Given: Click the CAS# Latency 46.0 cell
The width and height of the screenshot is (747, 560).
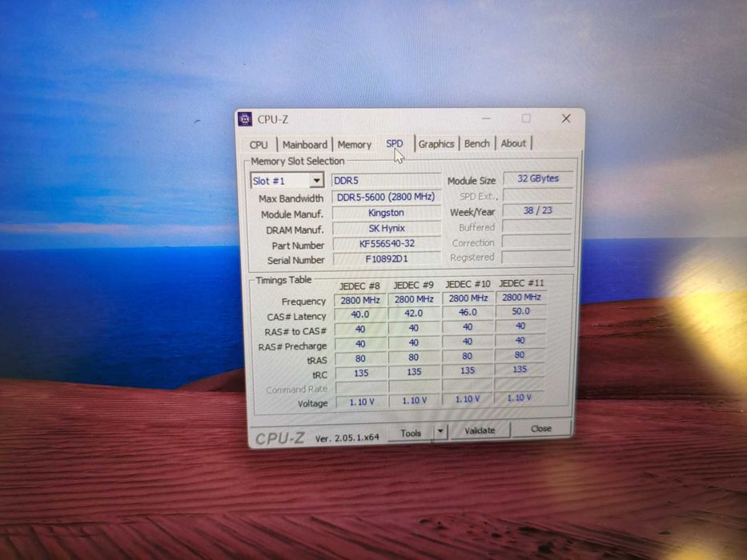Looking at the screenshot, I should click(x=468, y=312).
